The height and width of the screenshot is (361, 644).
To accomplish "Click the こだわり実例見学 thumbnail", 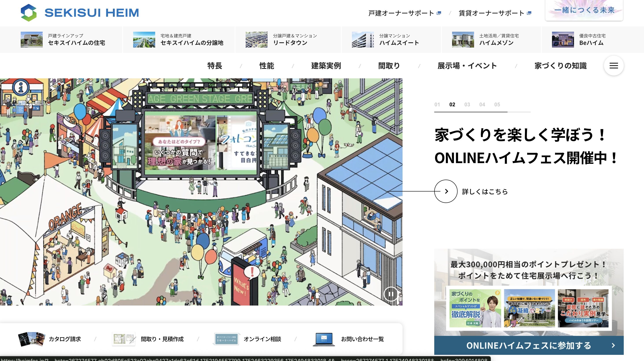I will pos(583,308).
